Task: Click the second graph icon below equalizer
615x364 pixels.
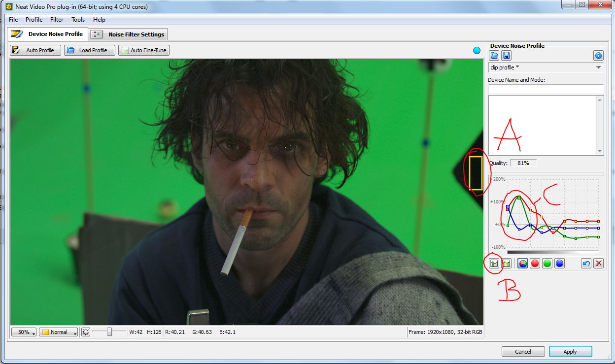Action: [505, 264]
